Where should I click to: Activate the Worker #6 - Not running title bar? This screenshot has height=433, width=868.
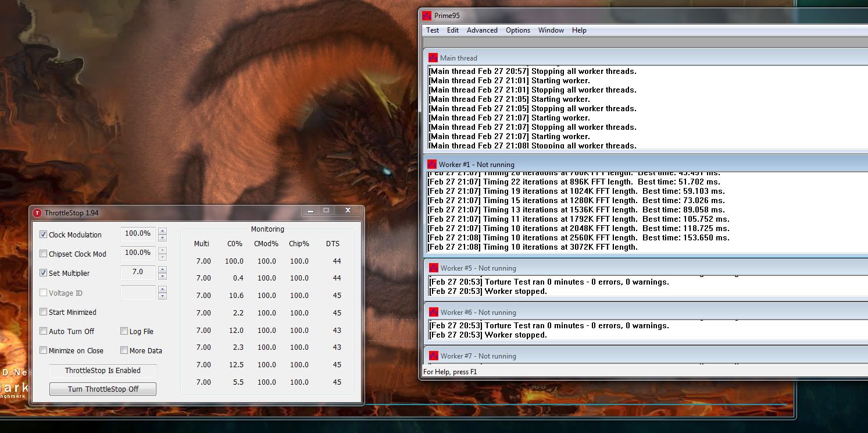point(645,312)
